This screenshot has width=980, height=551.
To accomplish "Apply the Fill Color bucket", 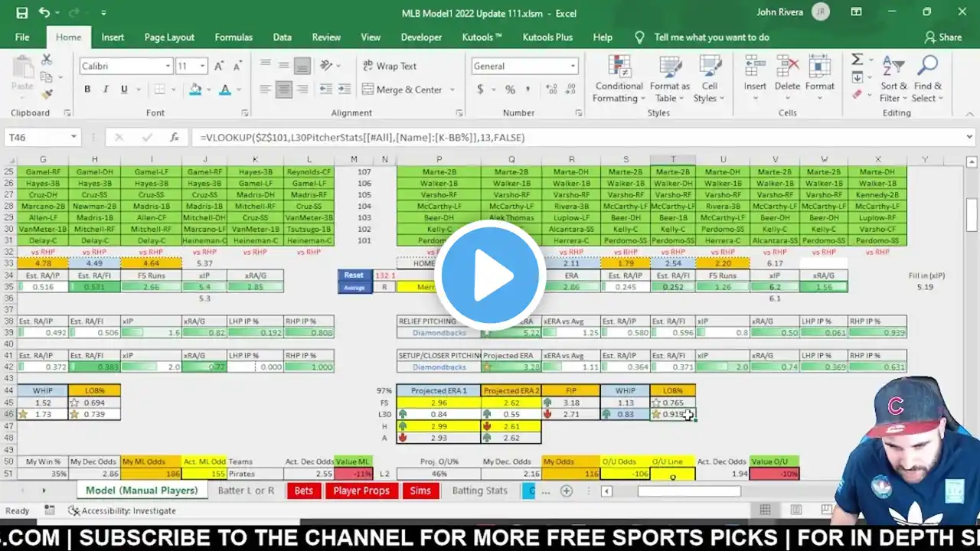I will pos(195,90).
